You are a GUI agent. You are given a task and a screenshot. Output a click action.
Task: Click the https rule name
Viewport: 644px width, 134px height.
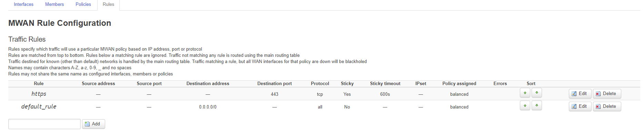[x=39, y=94]
